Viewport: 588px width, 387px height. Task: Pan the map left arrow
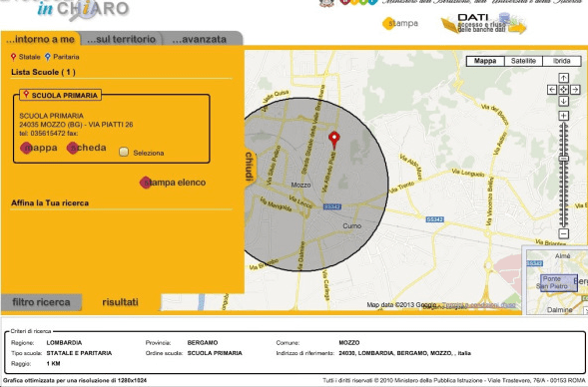552,90
